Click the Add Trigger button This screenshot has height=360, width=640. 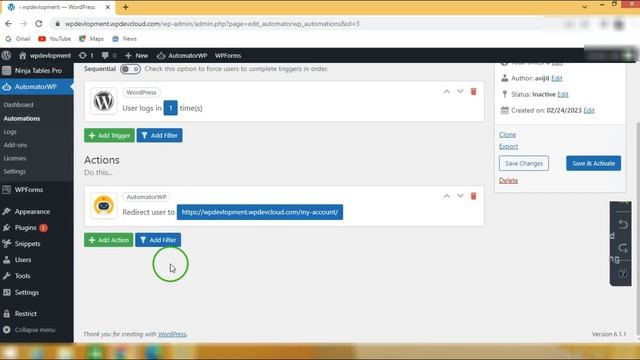tap(109, 136)
